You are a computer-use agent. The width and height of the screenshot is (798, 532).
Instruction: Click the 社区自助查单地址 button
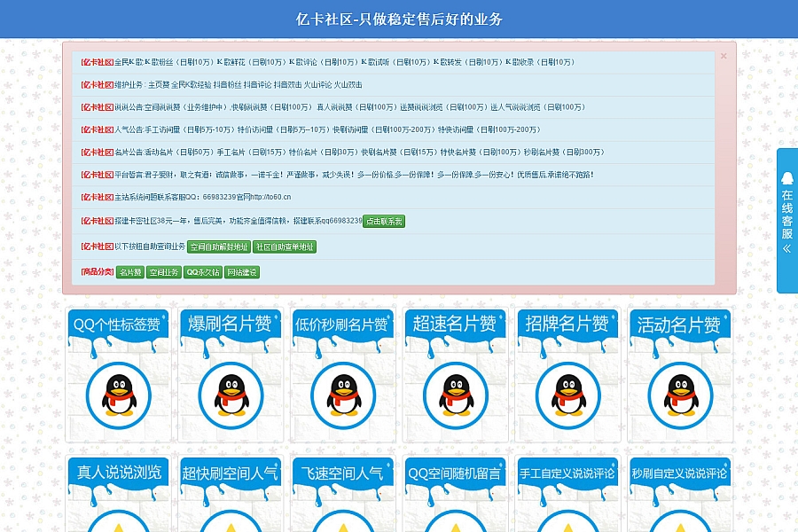[x=285, y=246]
